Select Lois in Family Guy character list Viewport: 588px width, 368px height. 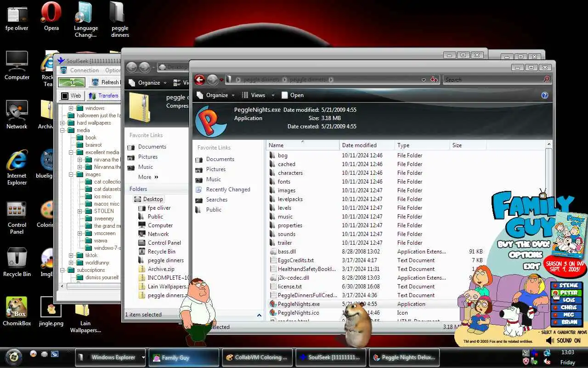coord(566,300)
